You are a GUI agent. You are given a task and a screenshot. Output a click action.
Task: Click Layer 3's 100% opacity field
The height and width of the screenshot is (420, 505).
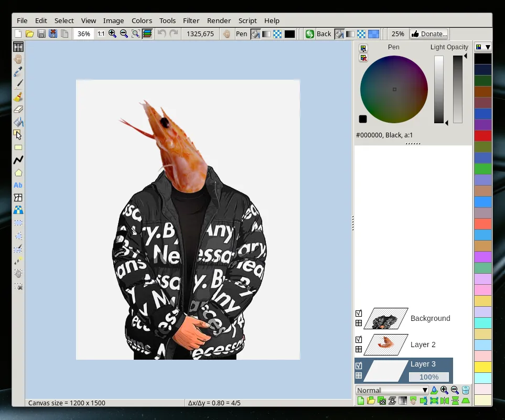428,377
